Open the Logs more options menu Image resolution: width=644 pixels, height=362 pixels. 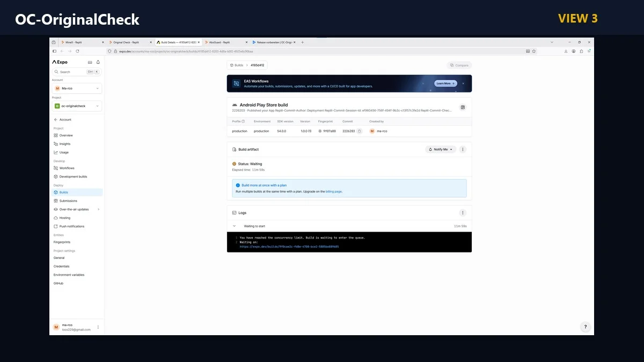(x=463, y=213)
